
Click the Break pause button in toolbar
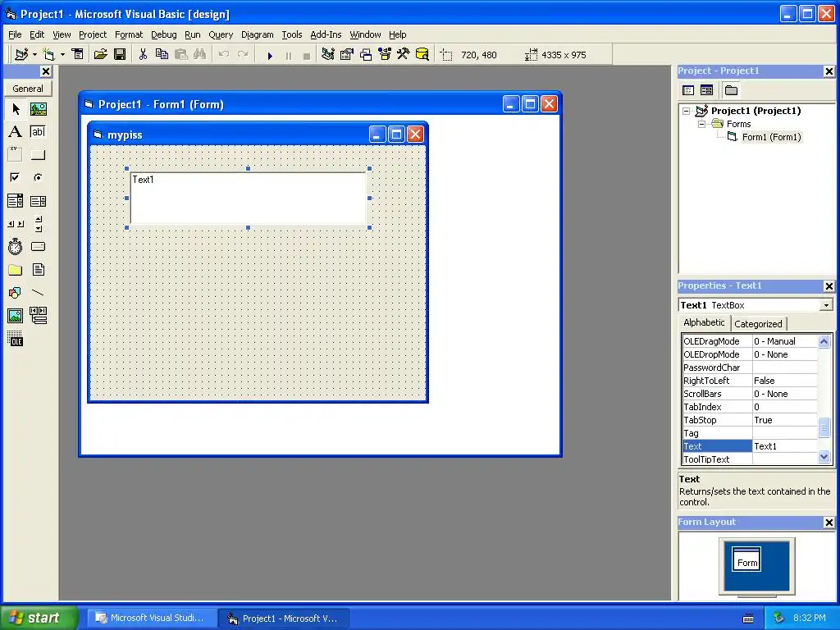point(289,55)
